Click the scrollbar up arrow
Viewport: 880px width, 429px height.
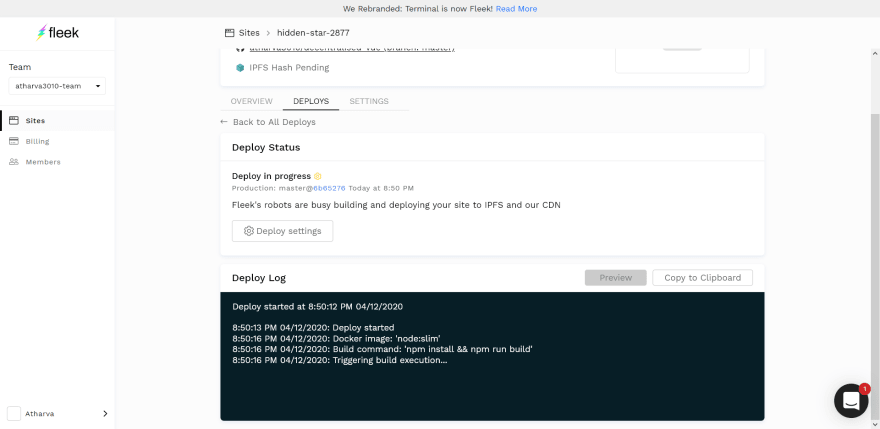(x=875, y=53)
